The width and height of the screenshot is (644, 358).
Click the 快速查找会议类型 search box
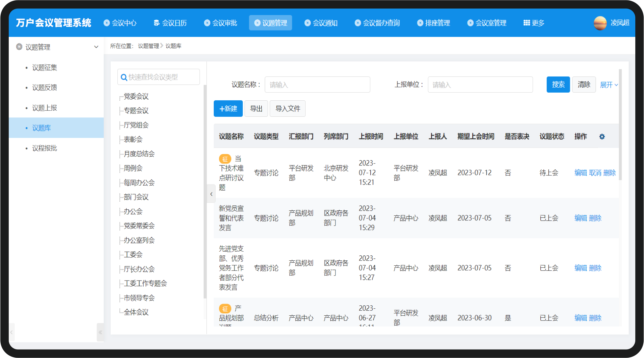(x=158, y=77)
